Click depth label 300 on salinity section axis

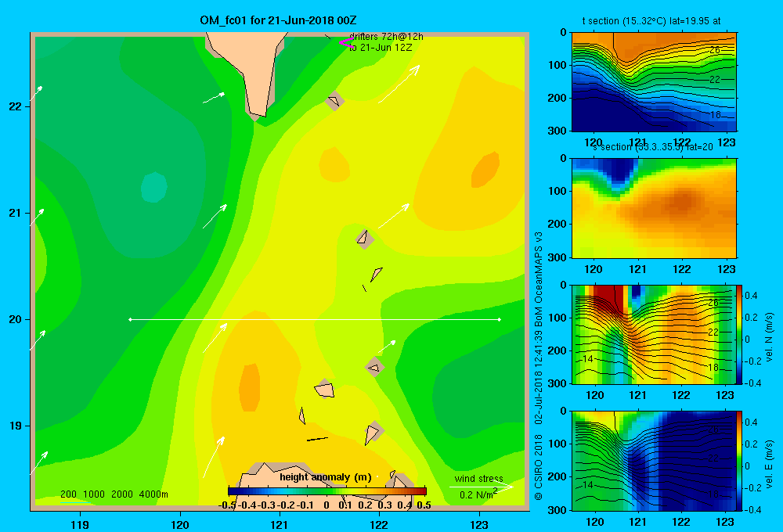pyautogui.click(x=557, y=257)
